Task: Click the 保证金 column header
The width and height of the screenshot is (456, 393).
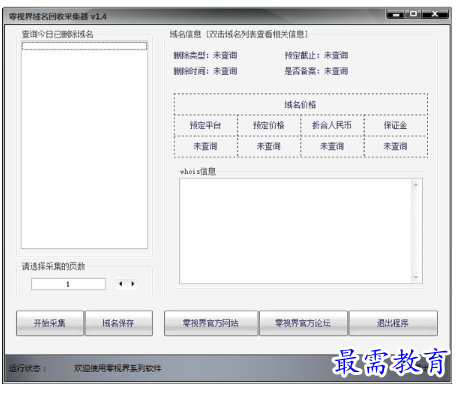Action: (396, 125)
